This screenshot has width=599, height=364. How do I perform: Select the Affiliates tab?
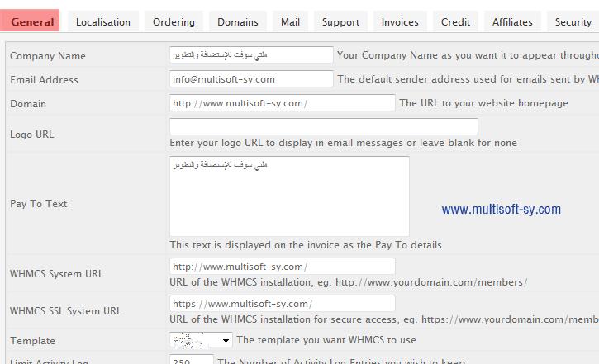click(x=512, y=21)
